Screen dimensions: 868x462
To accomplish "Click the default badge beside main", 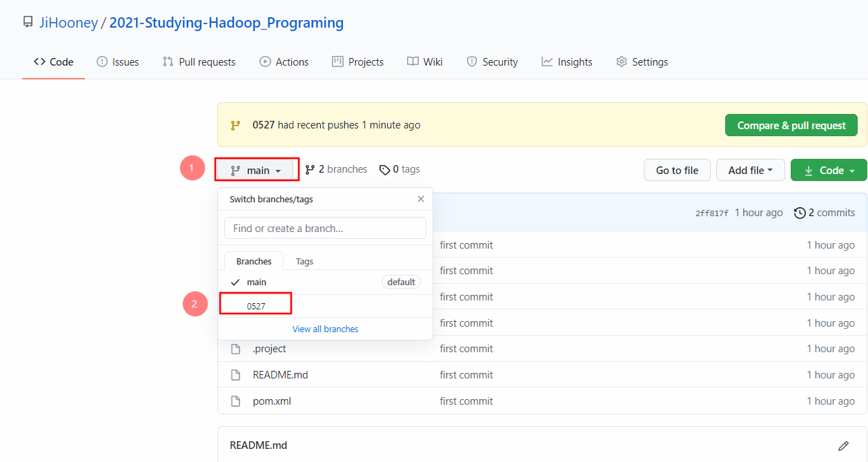I will (x=401, y=282).
